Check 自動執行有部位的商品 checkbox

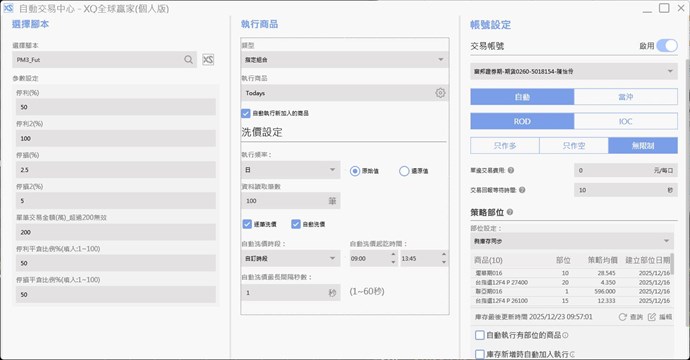pos(480,335)
